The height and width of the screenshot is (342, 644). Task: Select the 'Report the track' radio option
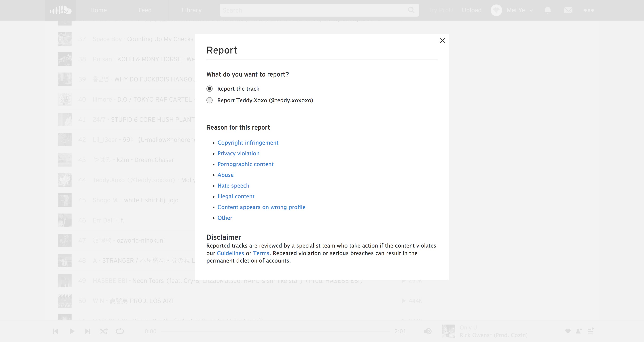[210, 89]
